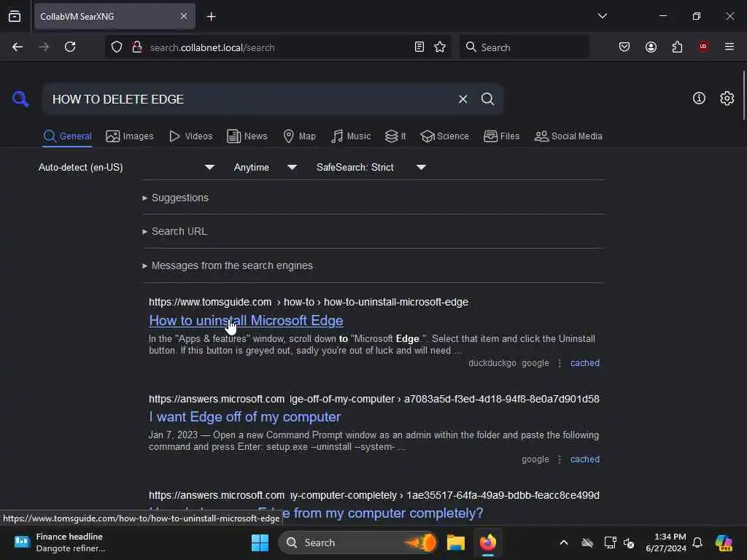
Task: Click the insecure connection lock icon
Action: 137,47
